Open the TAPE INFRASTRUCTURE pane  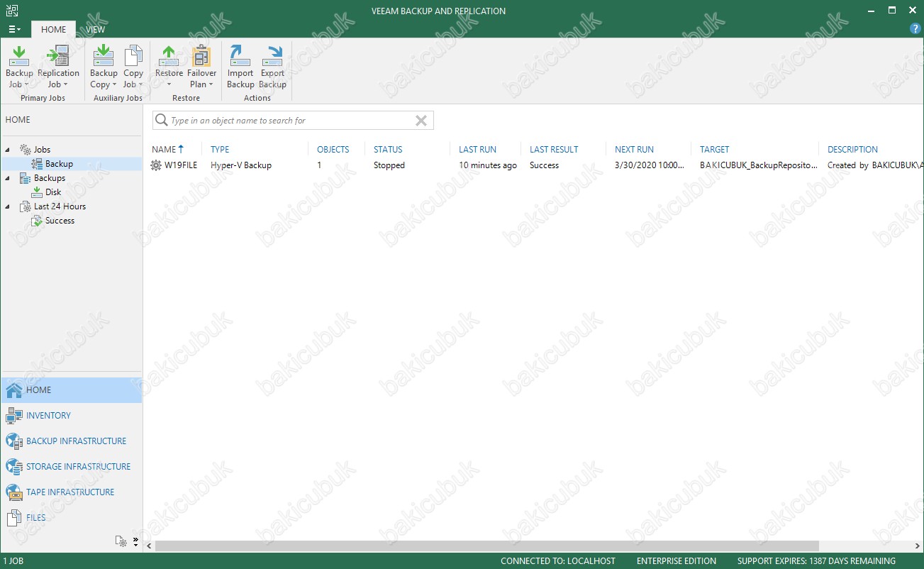click(x=72, y=492)
